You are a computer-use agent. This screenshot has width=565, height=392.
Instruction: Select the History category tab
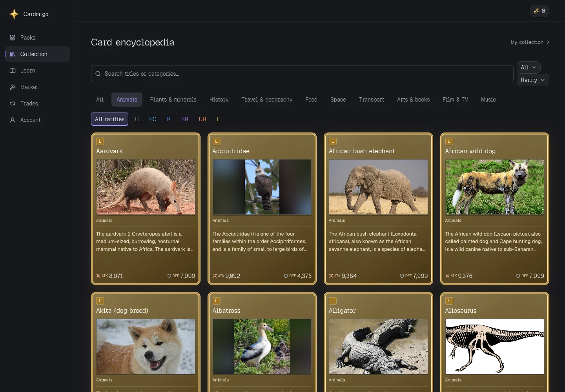(219, 100)
